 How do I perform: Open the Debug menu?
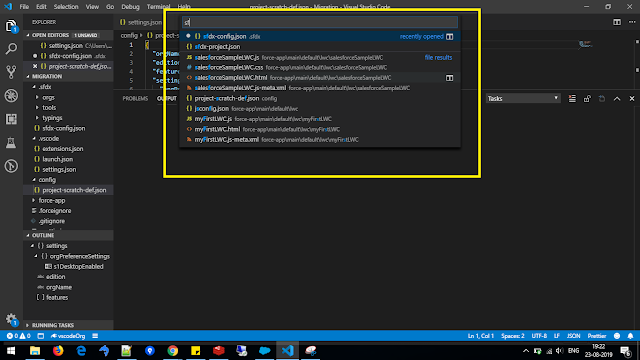130,7
